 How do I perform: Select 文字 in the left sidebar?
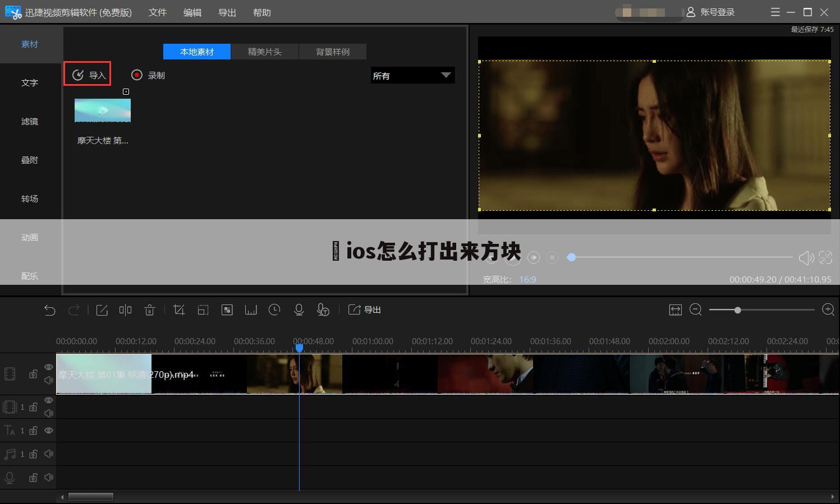click(30, 83)
